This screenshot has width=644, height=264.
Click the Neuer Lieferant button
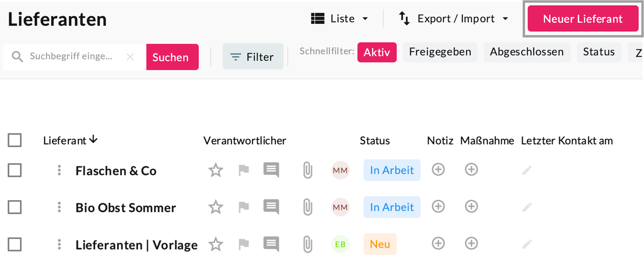(x=582, y=19)
